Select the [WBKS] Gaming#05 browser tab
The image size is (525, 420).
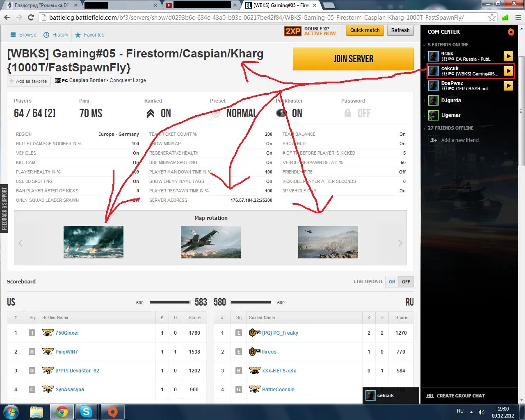[281, 5]
